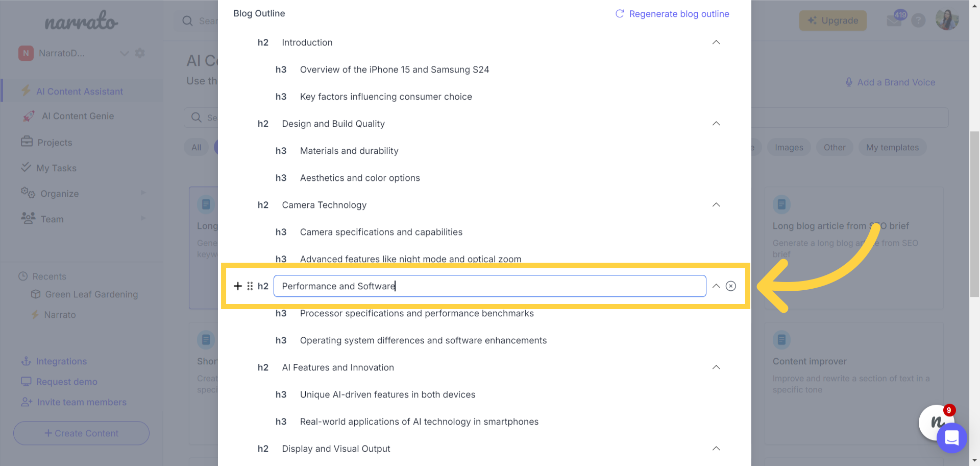
Task: Select the Images filter tab
Action: [789, 148]
